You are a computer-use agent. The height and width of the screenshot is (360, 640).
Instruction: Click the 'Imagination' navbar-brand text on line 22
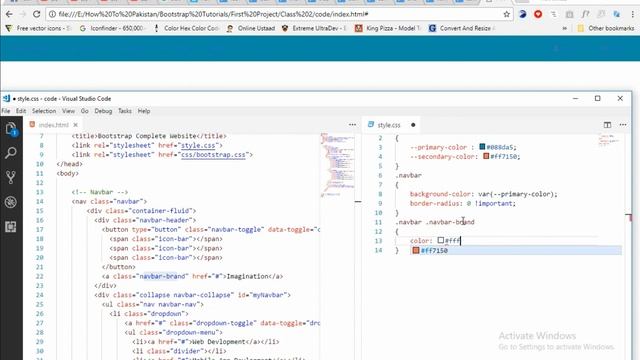pos(246,276)
